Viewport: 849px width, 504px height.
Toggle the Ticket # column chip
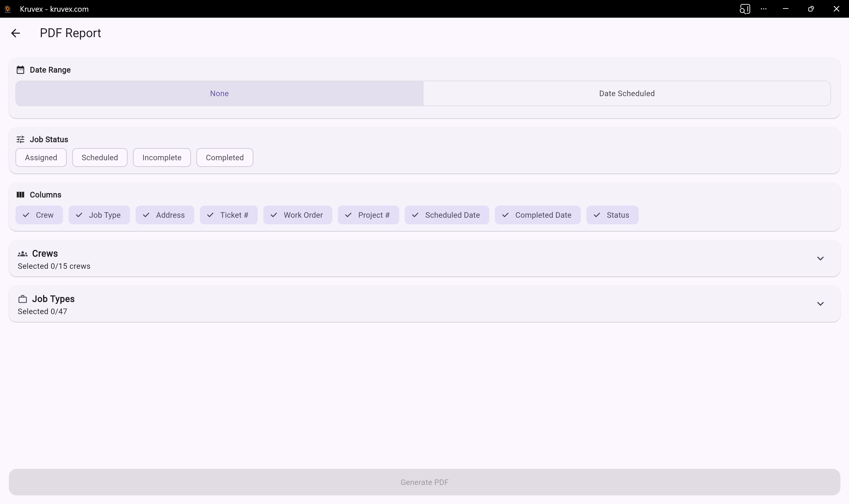(229, 215)
